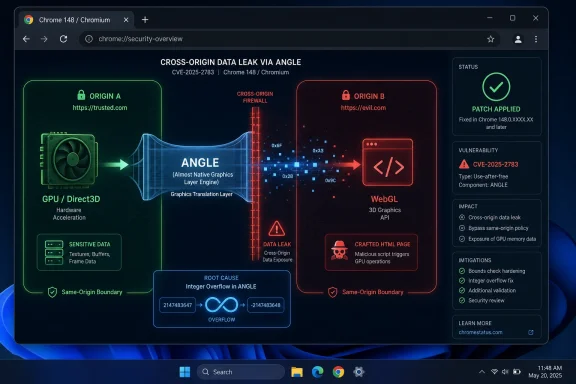Viewport: 576px width, 384px height.
Task: Open the Chrome profile avatar
Action: pos(518,39)
